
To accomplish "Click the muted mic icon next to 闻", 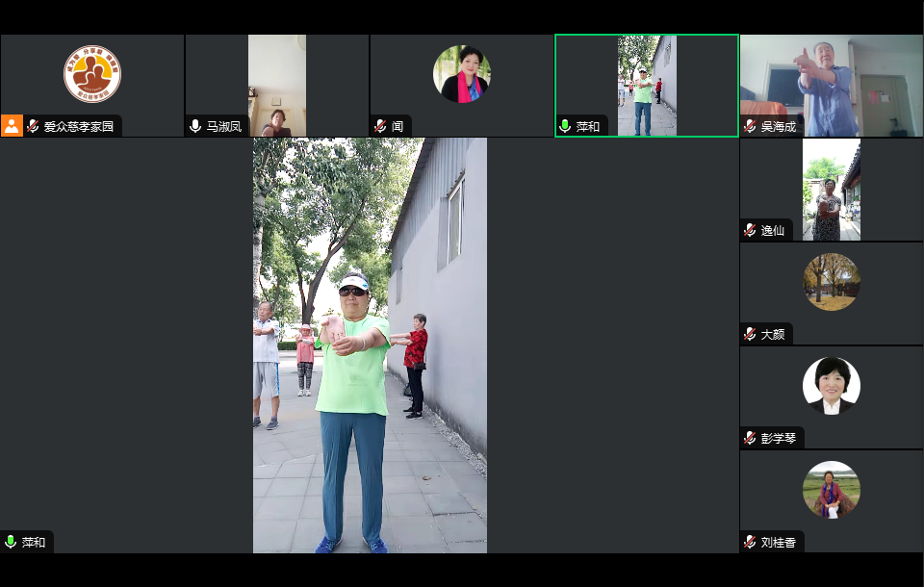I will point(380,126).
